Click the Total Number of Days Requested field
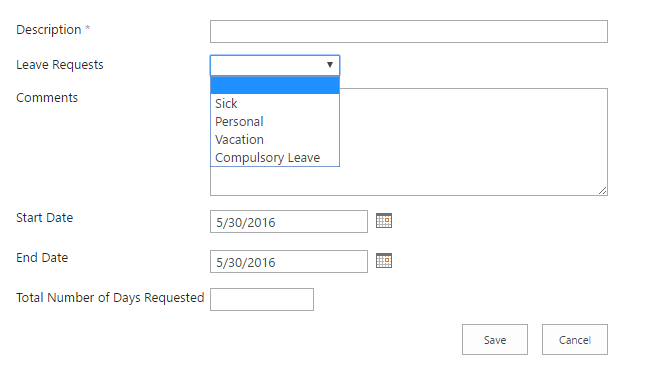668x369 pixels. pos(262,300)
